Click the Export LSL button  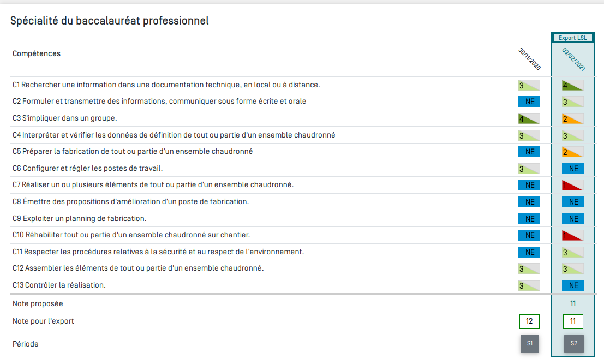[x=573, y=38]
